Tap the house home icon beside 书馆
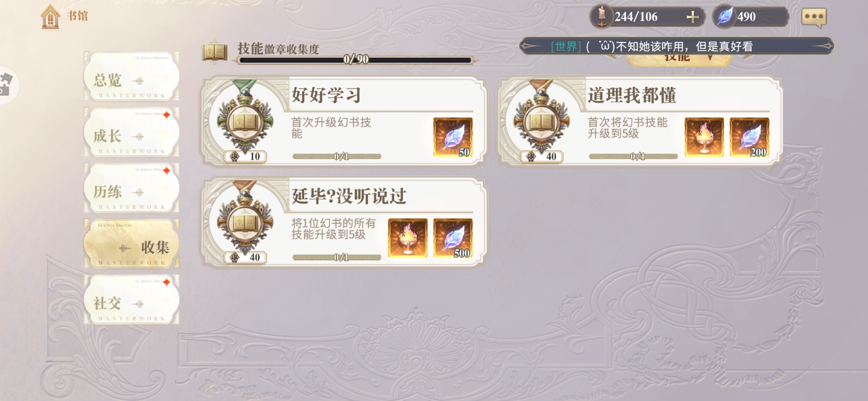Screen dimensions: 868x401 (x=50, y=17)
